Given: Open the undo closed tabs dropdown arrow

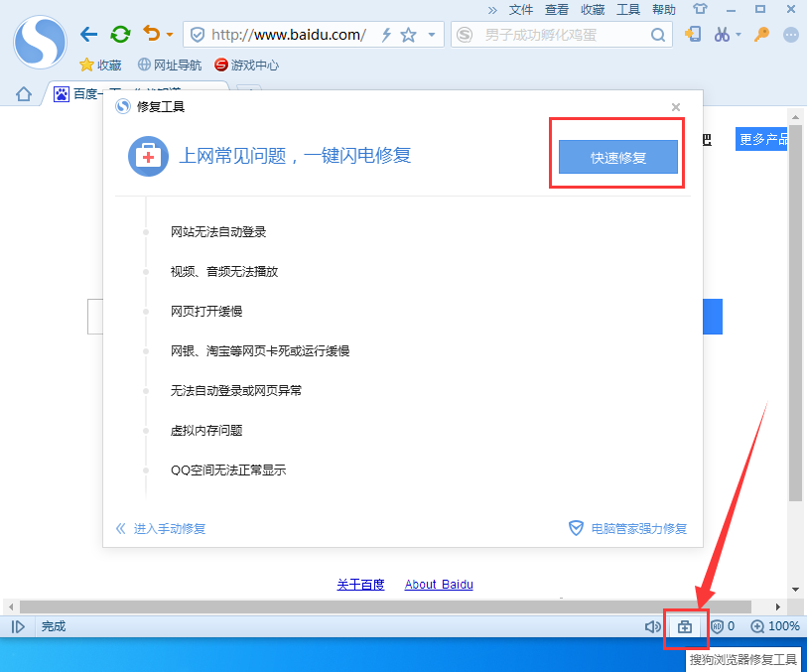Looking at the screenshot, I should click(x=170, y=35).
